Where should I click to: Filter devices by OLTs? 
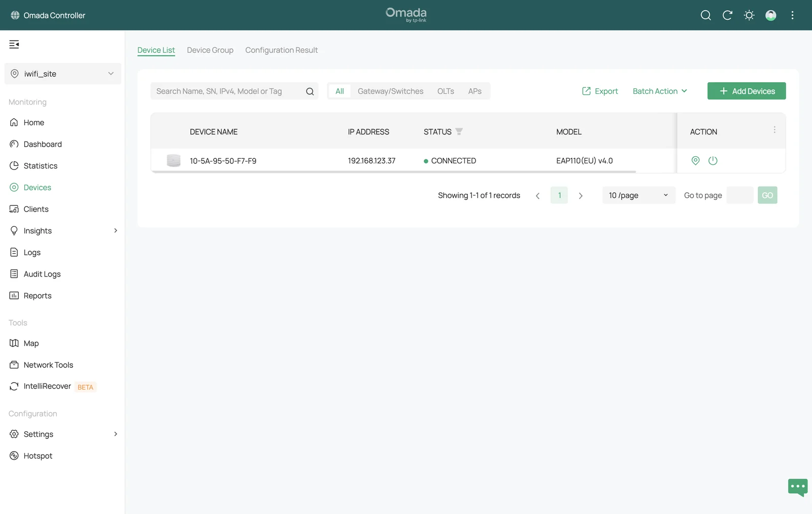point(446,91)
